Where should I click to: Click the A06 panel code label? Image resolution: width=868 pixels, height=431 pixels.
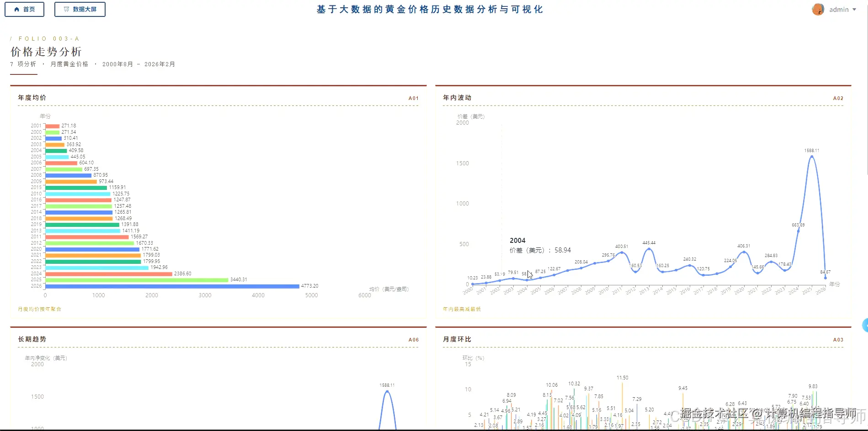[x=414, y=340]
